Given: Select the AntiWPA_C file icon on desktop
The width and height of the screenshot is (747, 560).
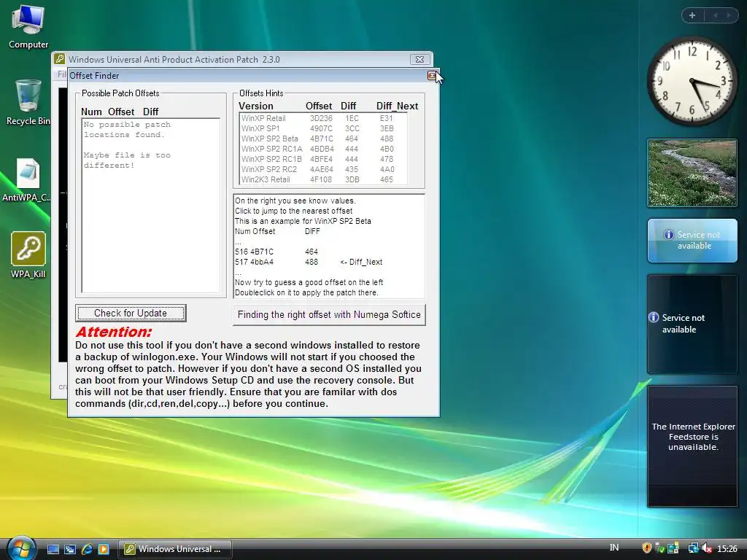Looking at the screenshot, I should pyautogui.click(x=28, y=180).
